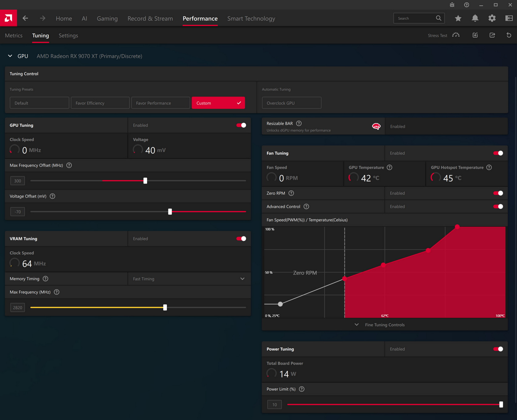517x420 pixels.
Task: Show help for GPU Temperature
Action: pos(390,168)
